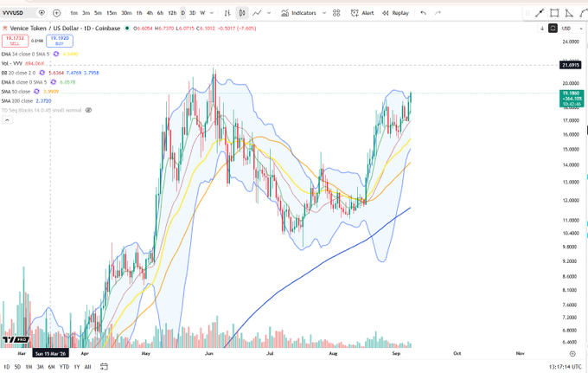The height and width of the screenshot is (373, 588).
Task: Create an Alert
Action: [362, 13]
